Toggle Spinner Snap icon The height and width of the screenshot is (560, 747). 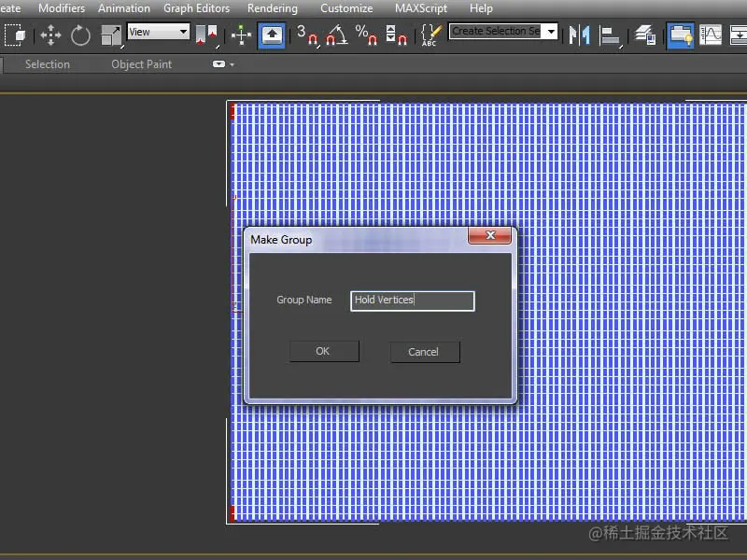point(396,35)
